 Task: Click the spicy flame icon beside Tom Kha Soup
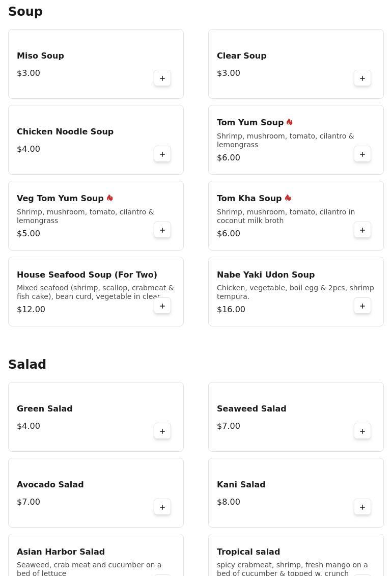(288, 198)
